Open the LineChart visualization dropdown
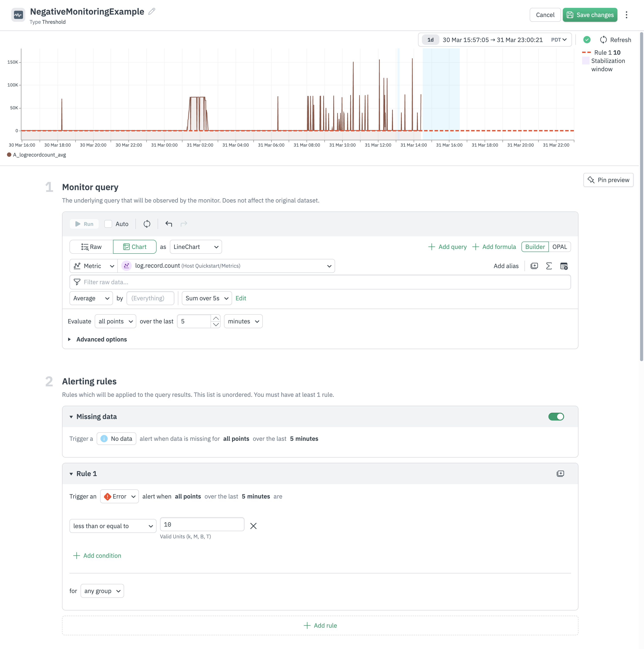644x649 pixels. 196,247
